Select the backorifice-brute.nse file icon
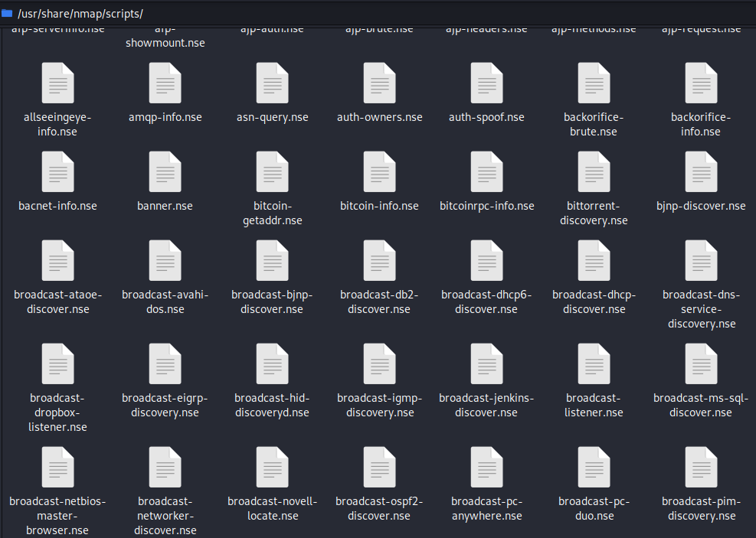This screenshot has width=756, height=538. pyautogui.click(x=594, y=83)
